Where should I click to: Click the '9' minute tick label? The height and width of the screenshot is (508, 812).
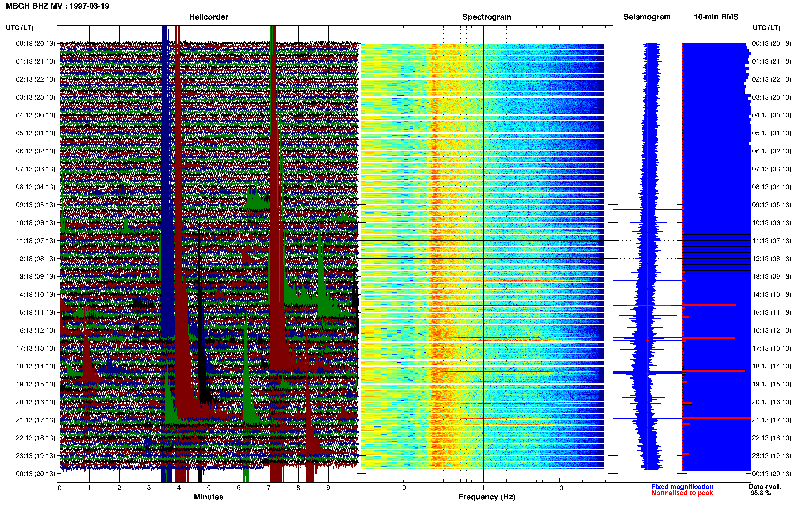point(328,488)
